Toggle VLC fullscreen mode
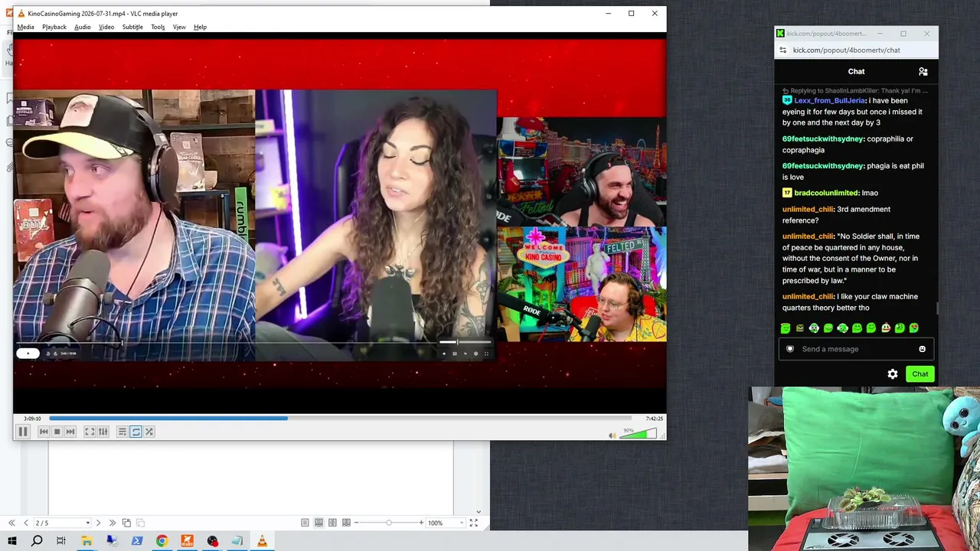This screenshot has height=551, width=980. click(90, 432)
